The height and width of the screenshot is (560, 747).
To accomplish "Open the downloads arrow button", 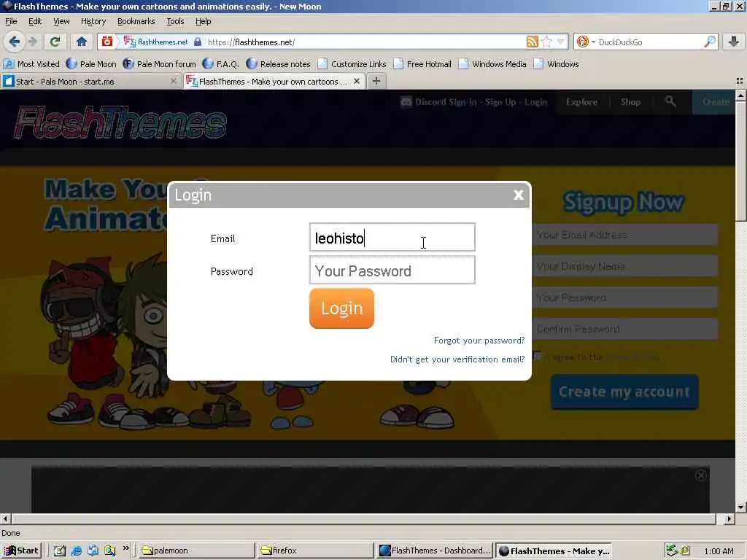I will tap(734, 42).
